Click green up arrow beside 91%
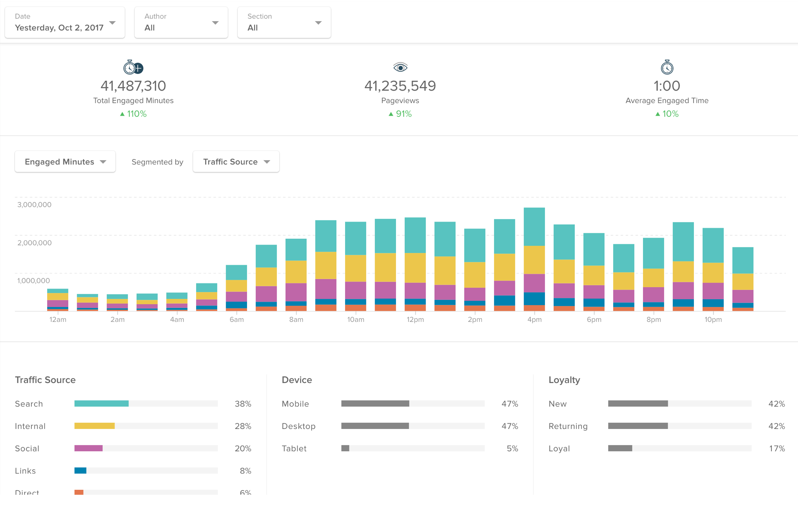The height and width of the screenshot is (532, 798). pyautogui.click(x=391, y=114)
